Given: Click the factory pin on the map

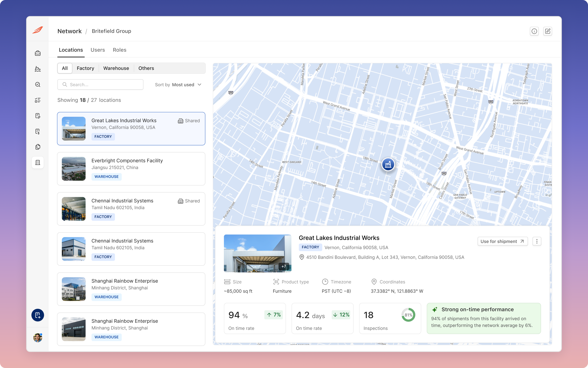Looking at the screenshot, I should (x=388, y=164).
